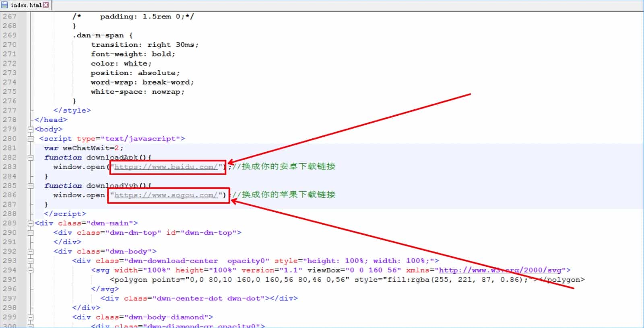Click the class="dwn-main" div tag
644x328 pixels.
point(86,223)
